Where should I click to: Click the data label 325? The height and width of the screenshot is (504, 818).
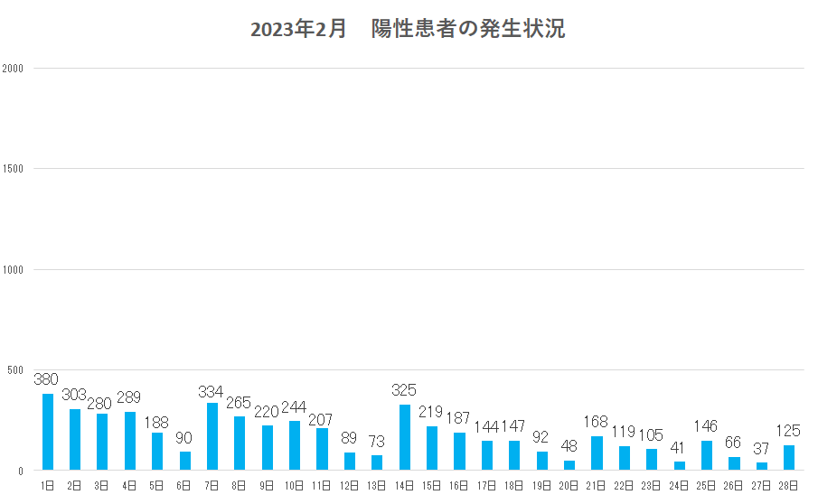tap(404, 390)
